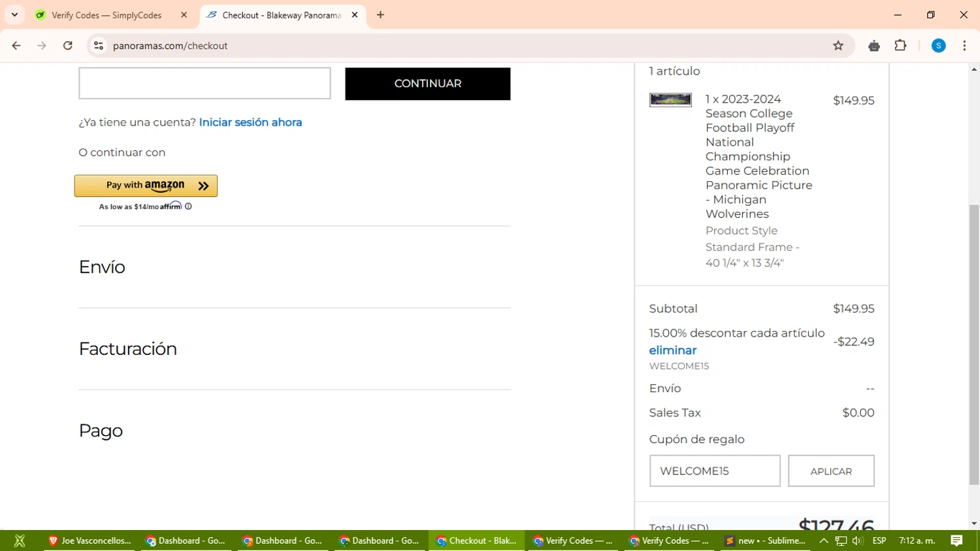The height and width of the screenshot is (551, 980).
Task: Click the Facturación section heading
Action: (x=127, y=348)
